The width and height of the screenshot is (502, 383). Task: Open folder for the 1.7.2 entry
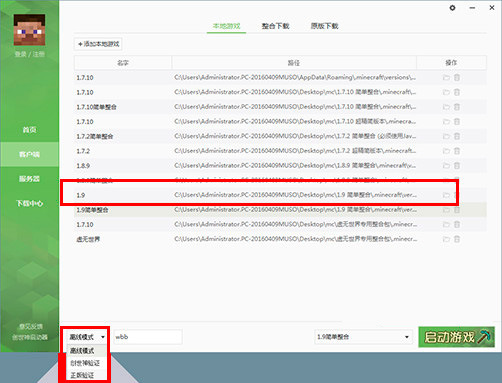pos(446,151)
